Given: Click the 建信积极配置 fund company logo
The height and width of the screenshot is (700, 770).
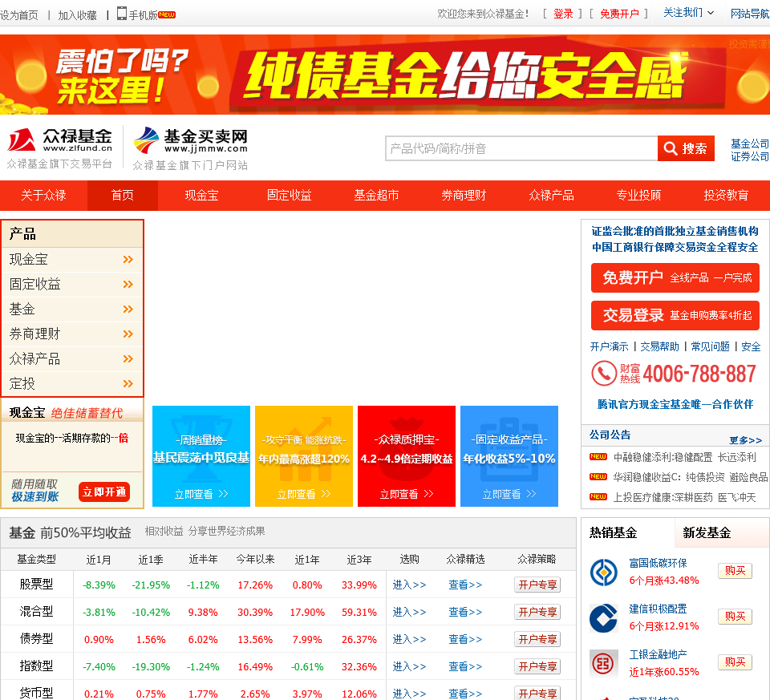Looking at the screenshot, I should point(603,618).
